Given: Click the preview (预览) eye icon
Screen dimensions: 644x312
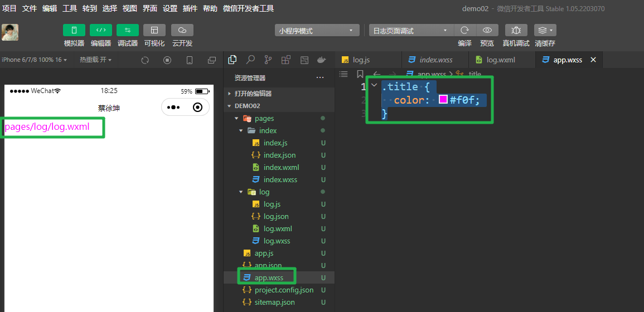Looking at the screenshot, I should [487, 30].
